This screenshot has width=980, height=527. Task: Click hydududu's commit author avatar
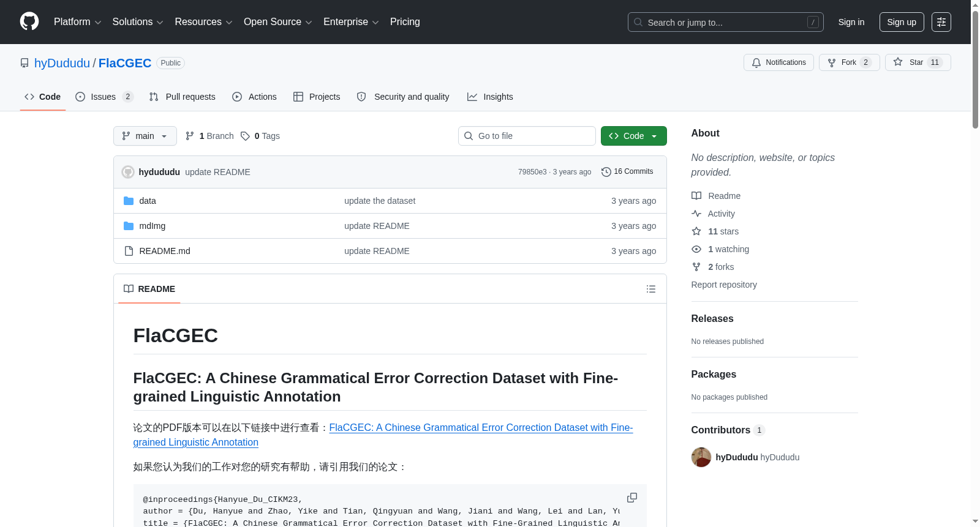click(x=128, y=172)
